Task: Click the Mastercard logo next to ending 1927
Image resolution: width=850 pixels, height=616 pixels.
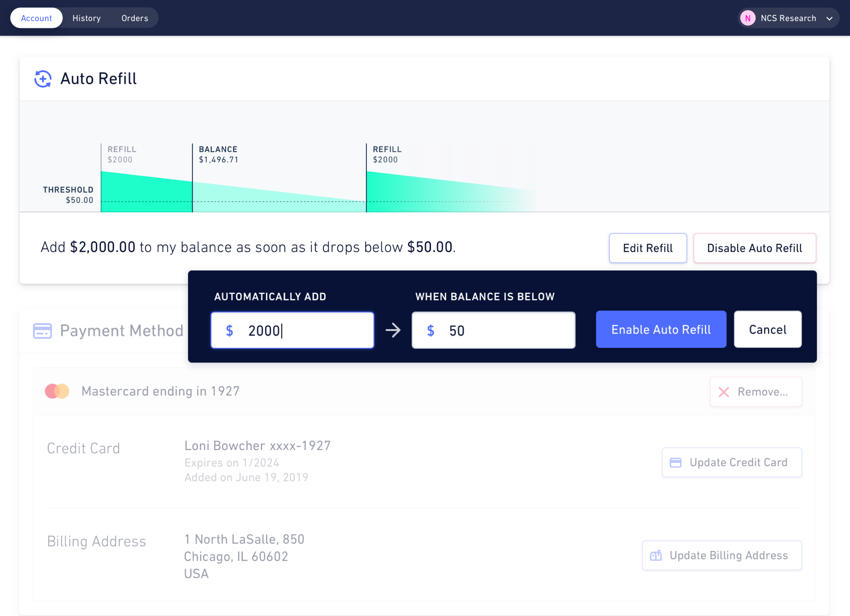Action: click(56, 391)
